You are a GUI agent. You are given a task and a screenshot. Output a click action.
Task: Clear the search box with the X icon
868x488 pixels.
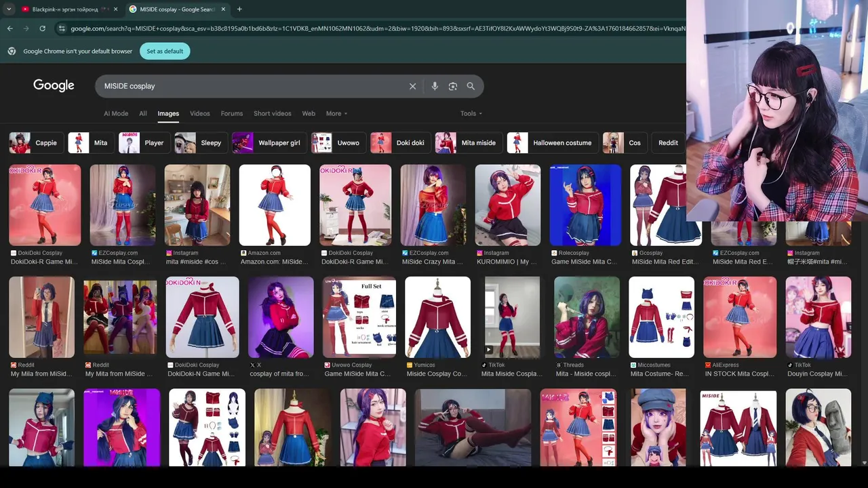coord(412,86)
